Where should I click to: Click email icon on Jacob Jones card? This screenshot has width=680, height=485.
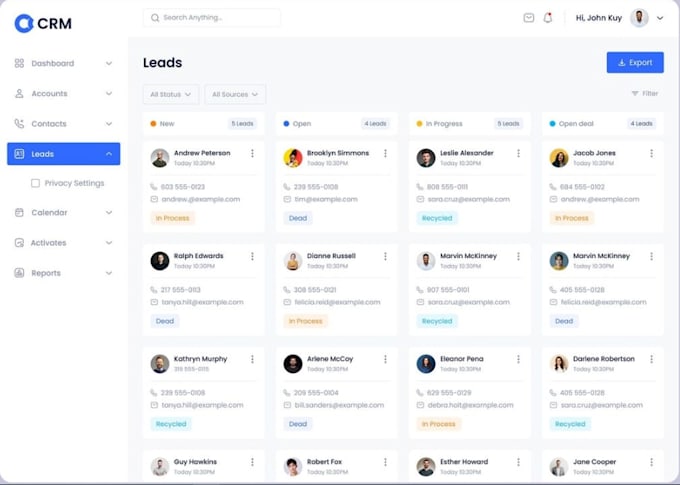pyautogui.click(x=553, y=200)
